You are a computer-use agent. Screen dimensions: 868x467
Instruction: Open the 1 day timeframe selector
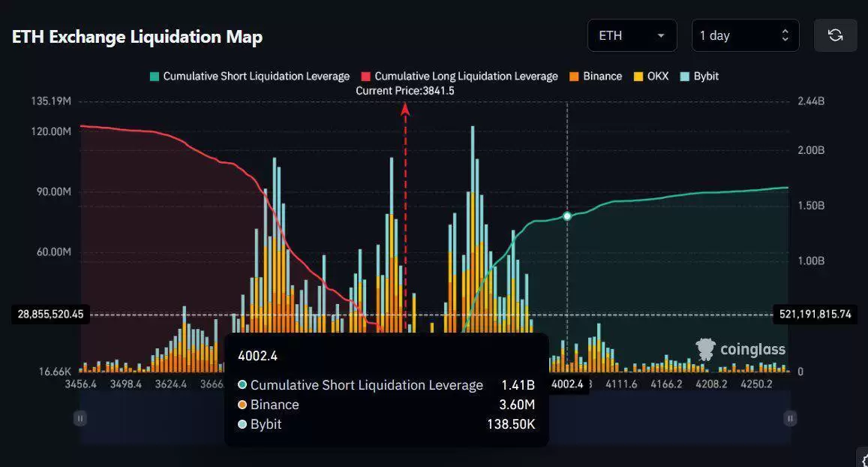coord(745,35)
